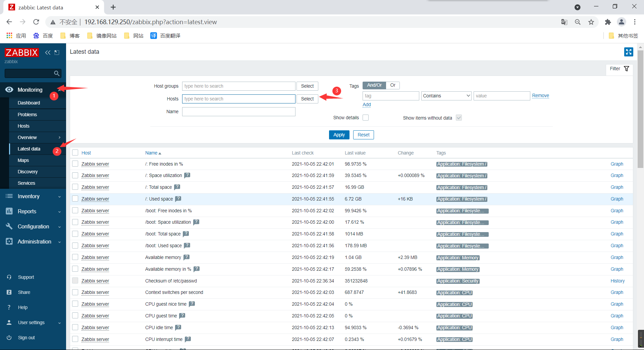The image size is (644, 350).
Task: Toggle the select-all checkbox in table header
Action: 75,152
